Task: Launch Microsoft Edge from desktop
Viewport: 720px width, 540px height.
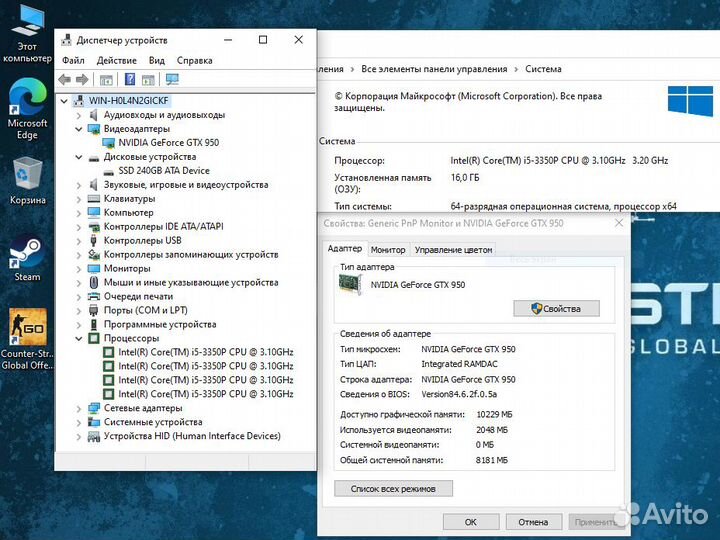Action: (27, 109)
